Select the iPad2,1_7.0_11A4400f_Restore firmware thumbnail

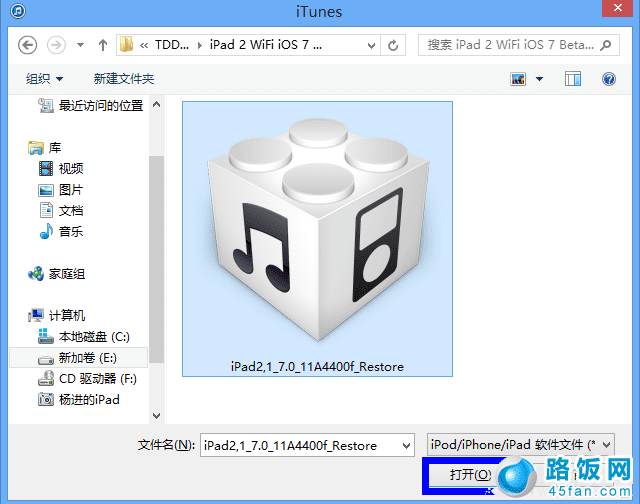(317, 239)
